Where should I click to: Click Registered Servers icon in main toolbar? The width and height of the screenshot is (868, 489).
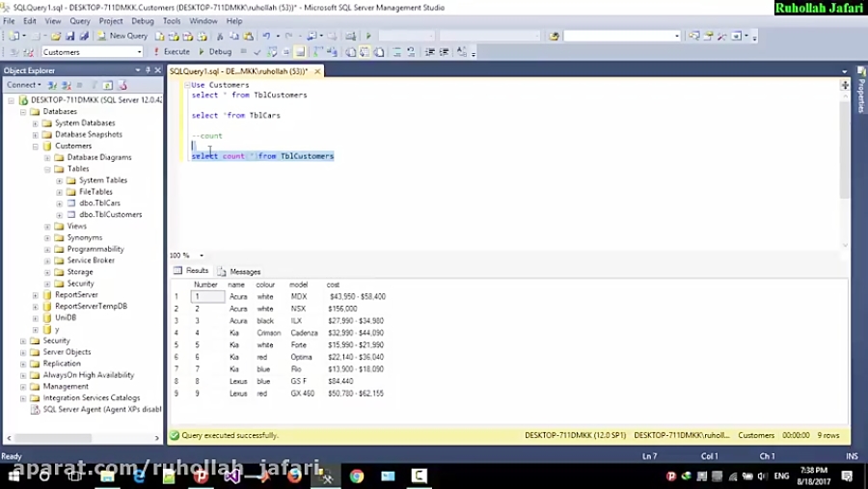tap(694, 36)
